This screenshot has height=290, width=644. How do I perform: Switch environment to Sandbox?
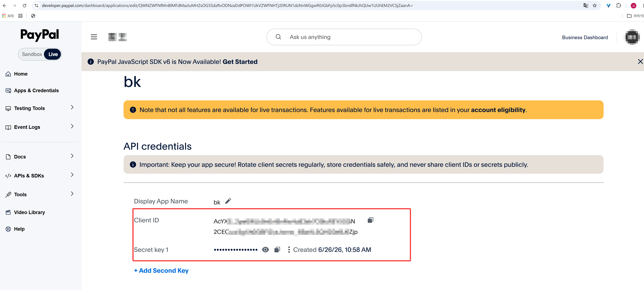pyautogui.click(x=32, y=54)
